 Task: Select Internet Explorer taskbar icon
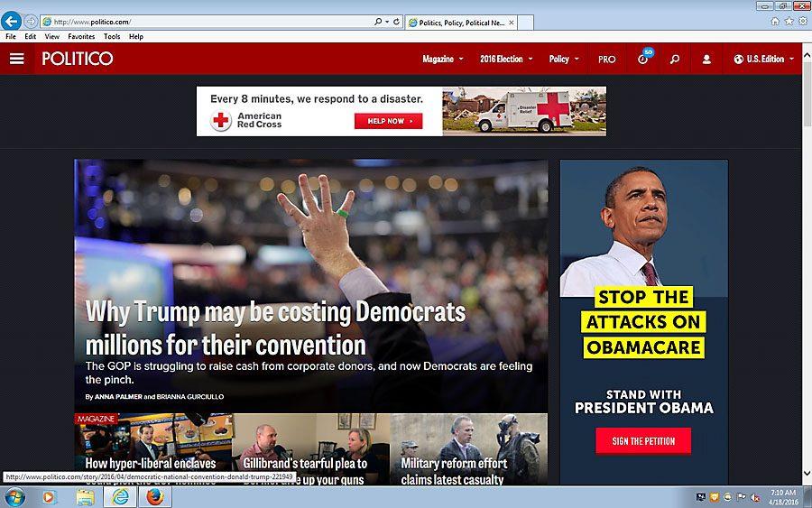[121, 497]
